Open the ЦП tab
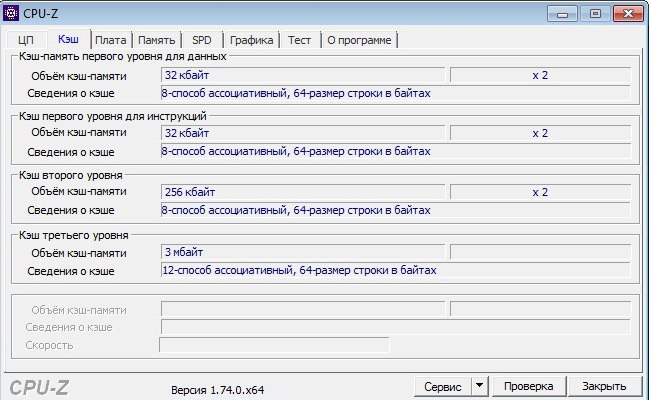The width and height of the screenshot is (649, 400). coord(26,39)
